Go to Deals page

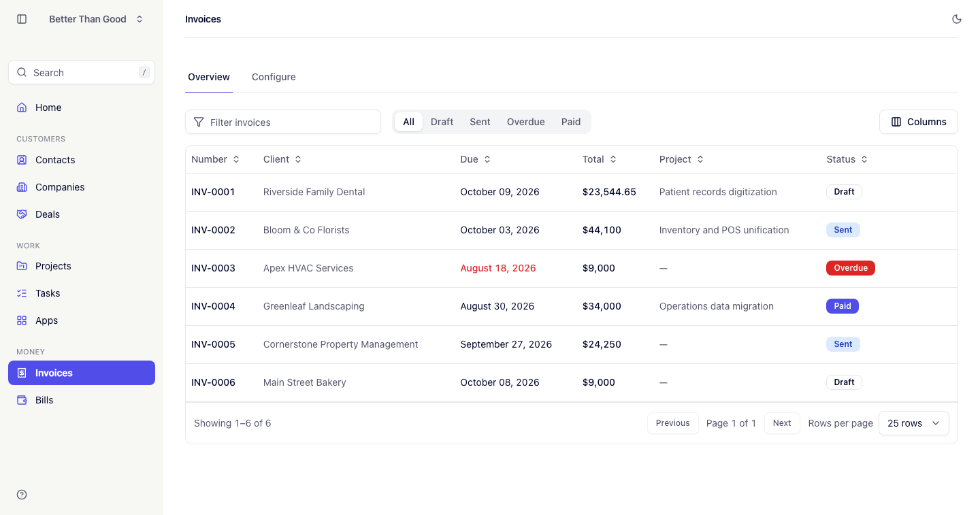tap(82, 214)
